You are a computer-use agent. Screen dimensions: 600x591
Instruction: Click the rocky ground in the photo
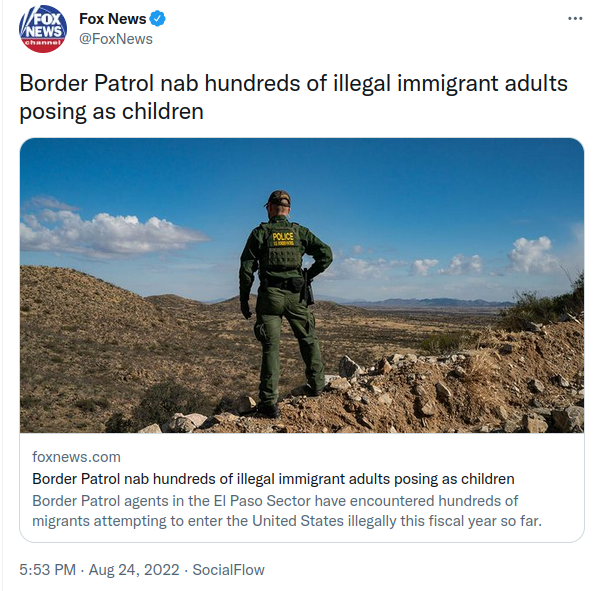(421, 394)
